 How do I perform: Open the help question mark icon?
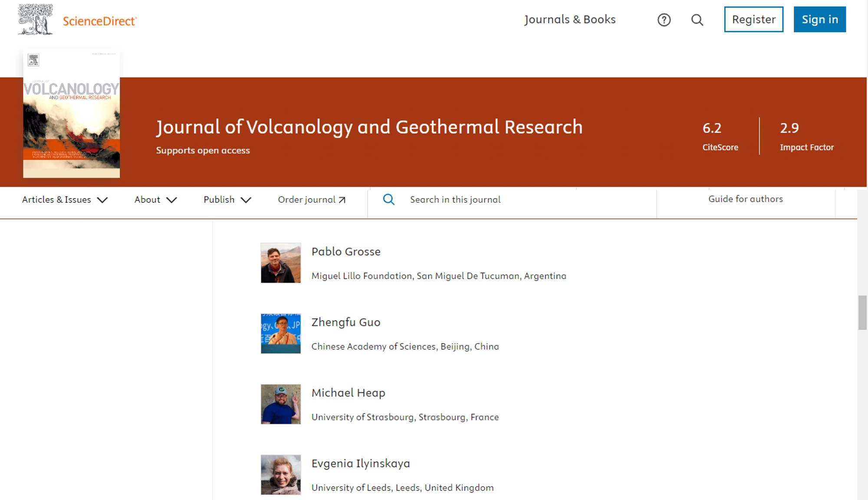664,20
